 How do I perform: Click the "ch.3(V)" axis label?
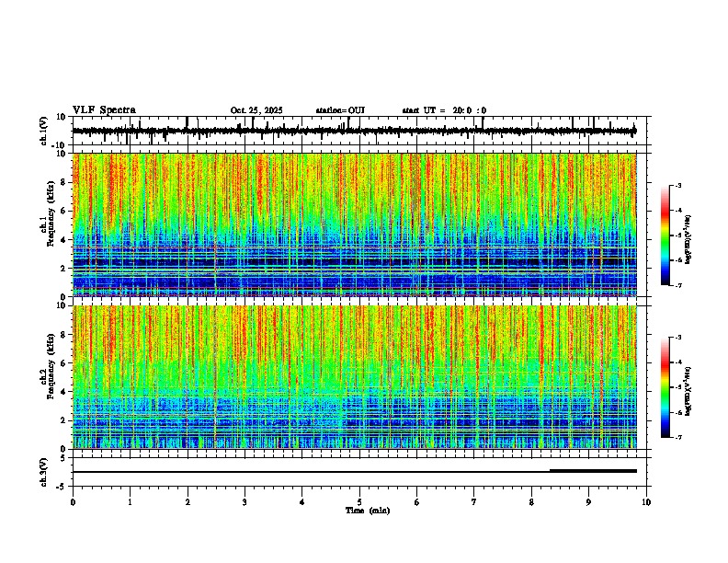coord(44,472)
